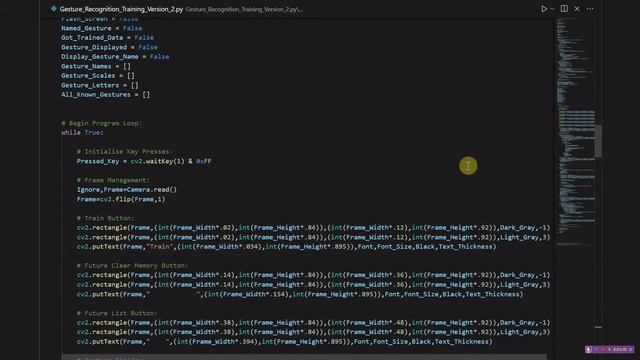Click the '# Future List Button:' comment
The height and width of the screenshot is (360, 640).
tap(117, 313)
